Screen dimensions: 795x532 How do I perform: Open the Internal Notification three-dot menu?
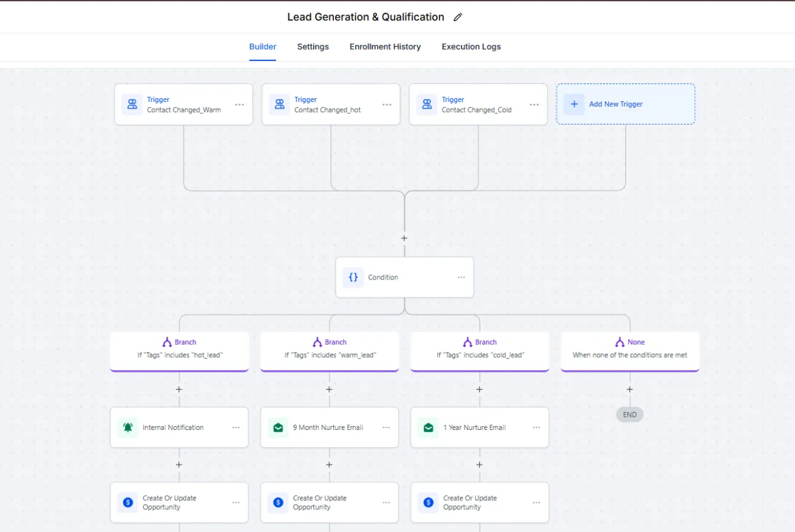click(236, 427)
